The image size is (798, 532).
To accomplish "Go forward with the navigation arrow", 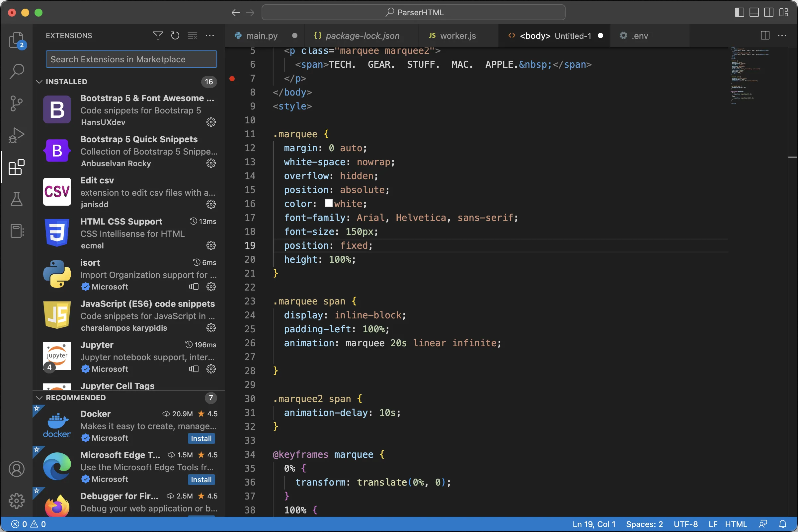I will tap(250, 13).
